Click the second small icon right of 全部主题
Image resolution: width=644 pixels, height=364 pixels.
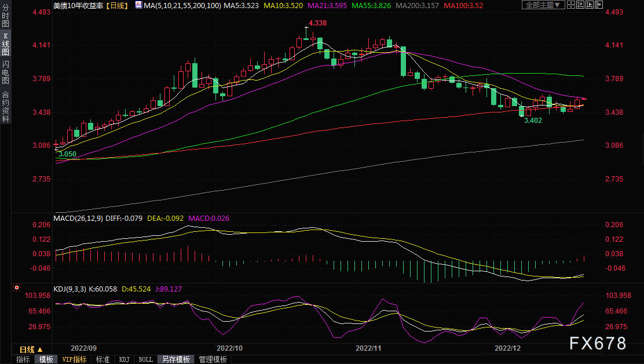pos(580,5)
